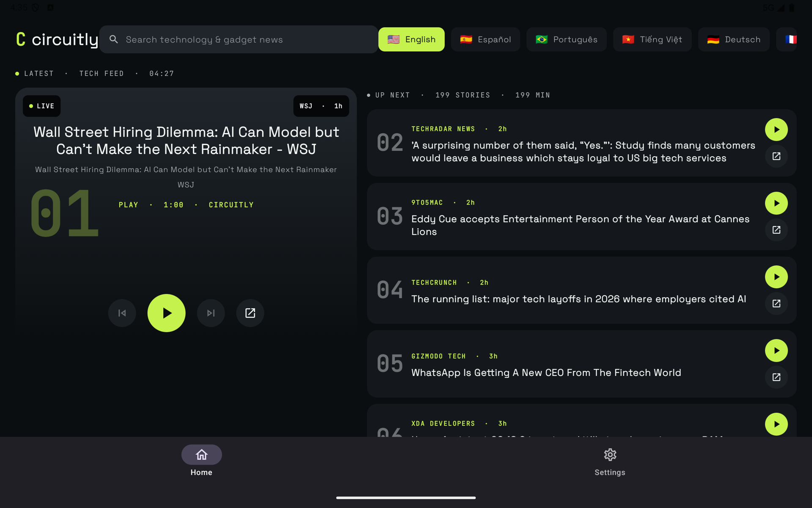Image resolution: width=812 pixels, height=508 pixels.
Task: Play the featured Wall Street Hiring story
Action: pos(166,313)
